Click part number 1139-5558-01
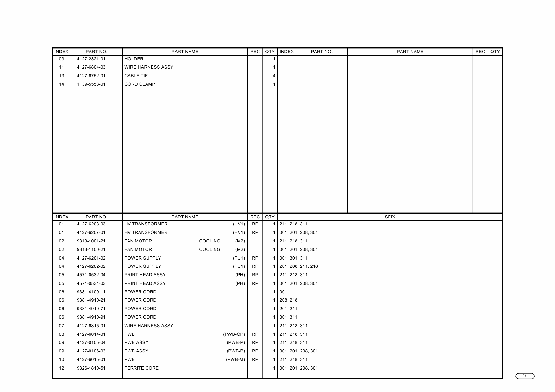This screenshot has width=555, height=392. (91, 84)
